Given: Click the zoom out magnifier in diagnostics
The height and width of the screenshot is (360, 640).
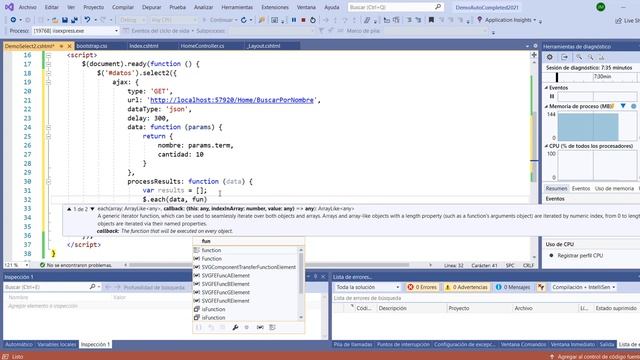Looking at the screenshot, I should pyautogui.click(x=590, y=57).
